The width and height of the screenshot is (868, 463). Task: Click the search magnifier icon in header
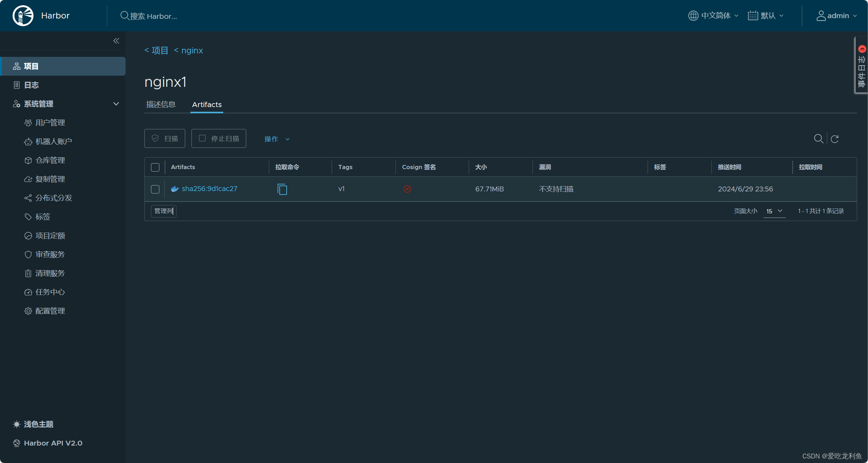click(124, 16)
